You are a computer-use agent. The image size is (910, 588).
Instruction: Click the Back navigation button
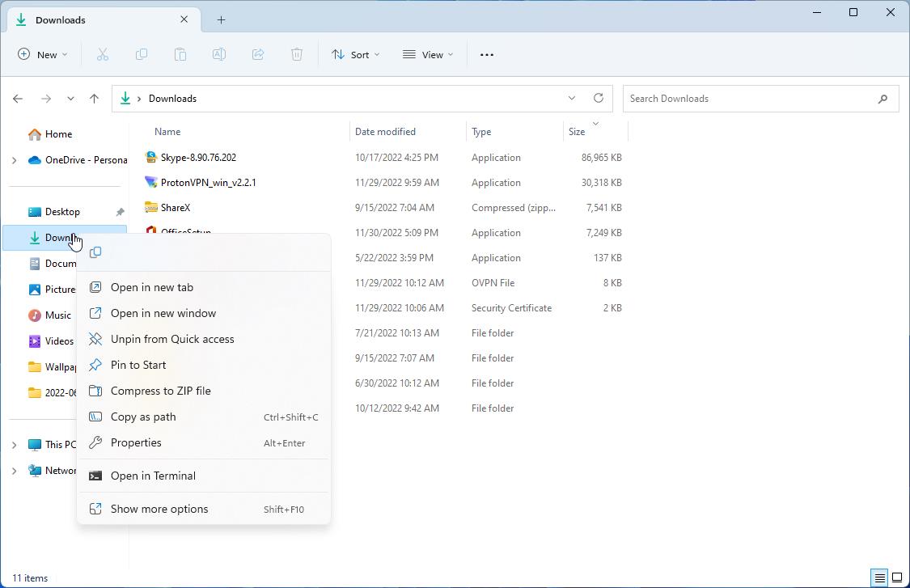[18, 98]
